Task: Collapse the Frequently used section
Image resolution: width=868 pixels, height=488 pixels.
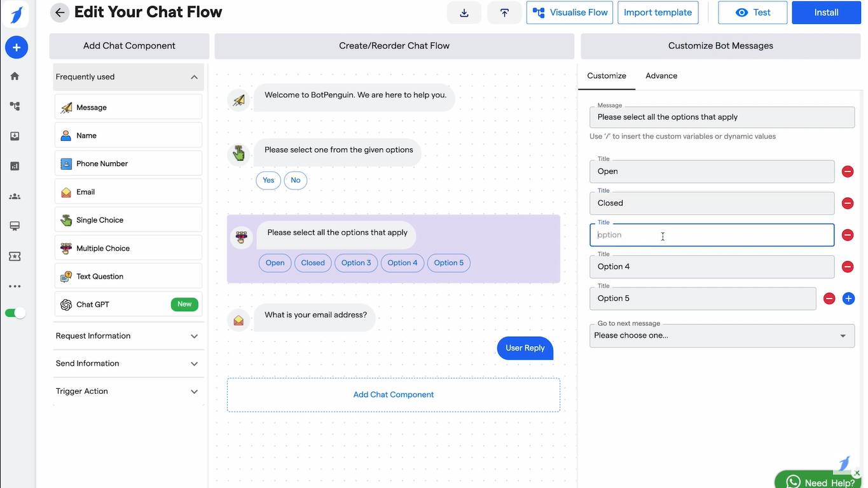Action: 194,76
